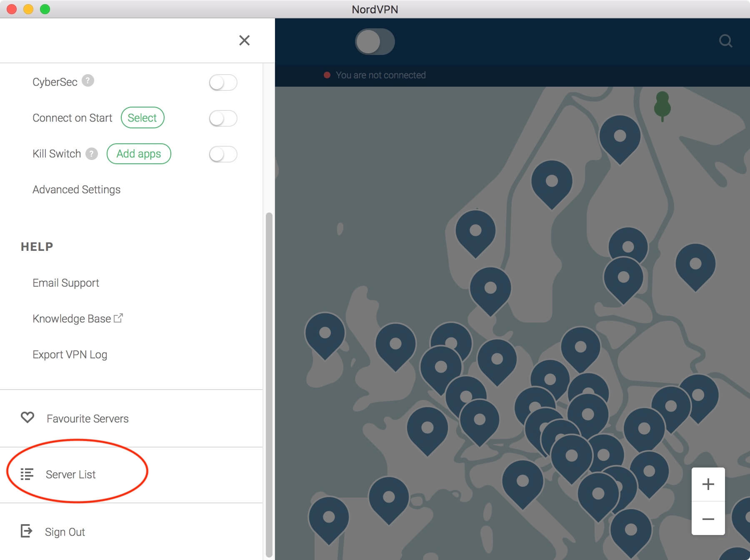Open Advanced Settings
Image resolution: width=750 pixels, height=560 pixels.
(x=77, y=190)
